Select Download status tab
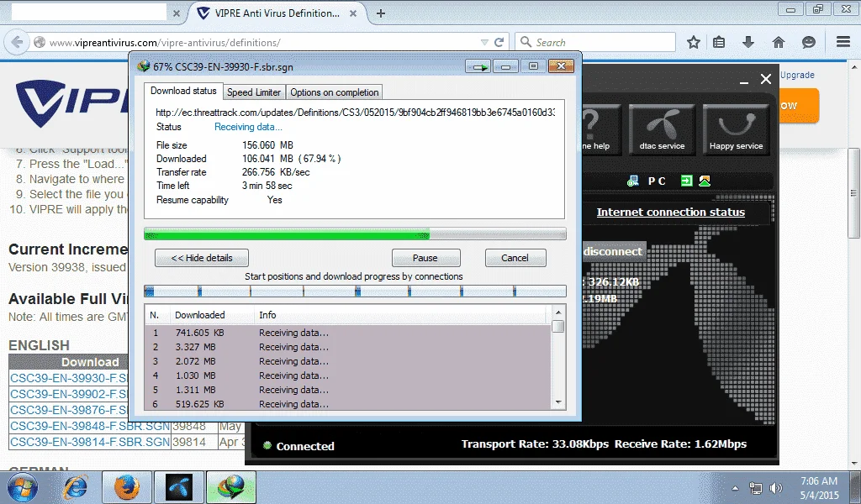 tap(183, 91)
